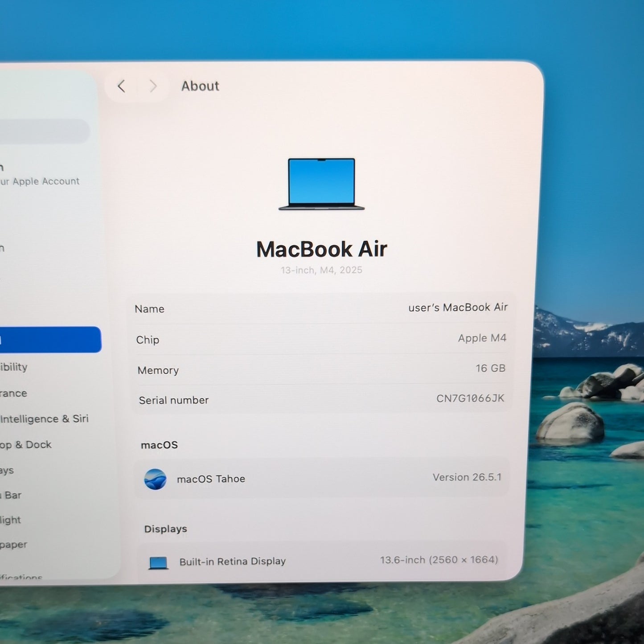
Task: Click the macOS Tahoe logo icon
Action: pos(155,479)
